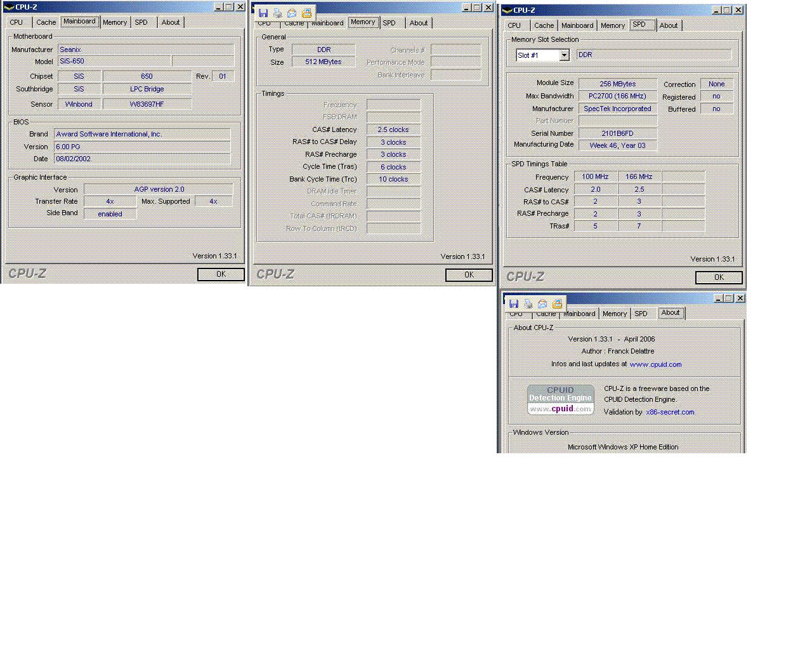Click the BIOS Brand field Award Software International
This screenshot has height=650, width=812.
(x=142, y=134)
